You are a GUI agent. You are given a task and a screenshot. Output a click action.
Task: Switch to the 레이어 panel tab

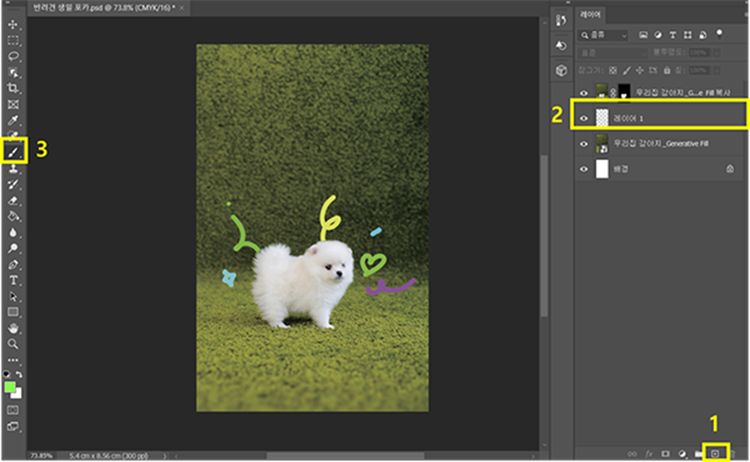591,16
